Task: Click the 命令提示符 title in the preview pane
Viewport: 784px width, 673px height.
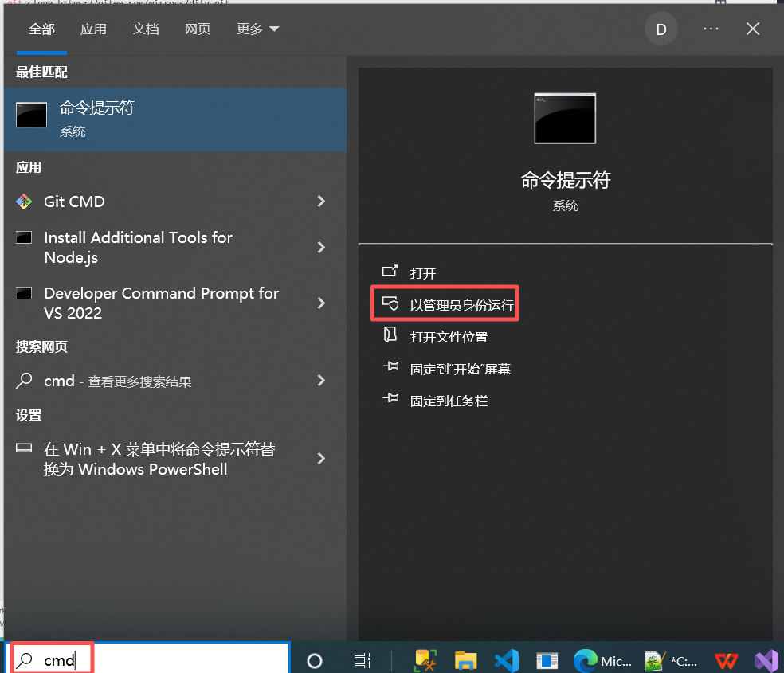Action: pyautogui.click(x=566, y=180)
